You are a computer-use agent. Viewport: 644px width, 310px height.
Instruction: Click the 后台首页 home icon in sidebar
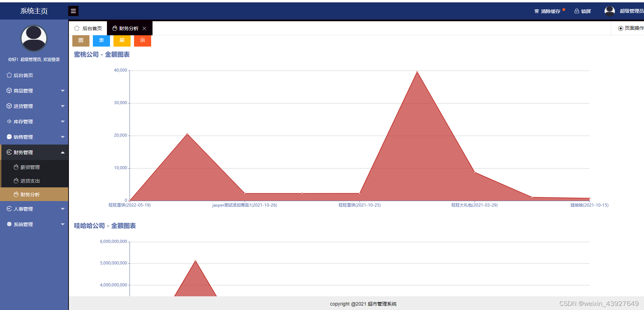tap(9, 75)
